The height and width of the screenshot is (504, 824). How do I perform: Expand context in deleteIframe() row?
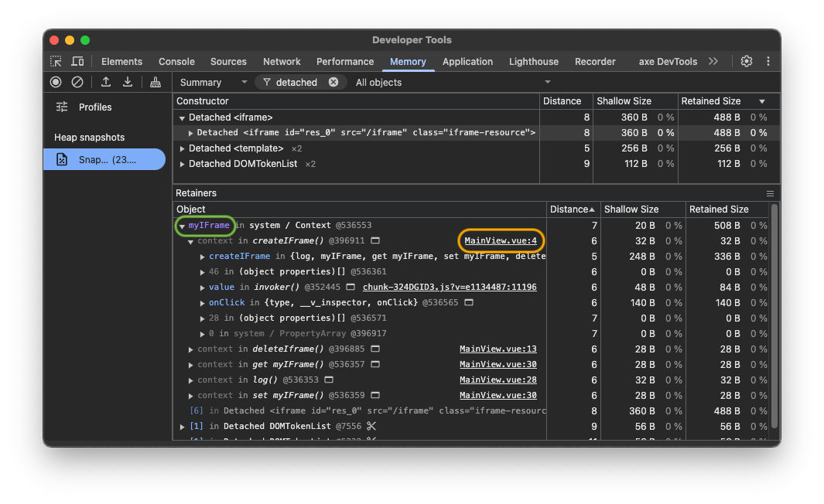tap(190, 349)
